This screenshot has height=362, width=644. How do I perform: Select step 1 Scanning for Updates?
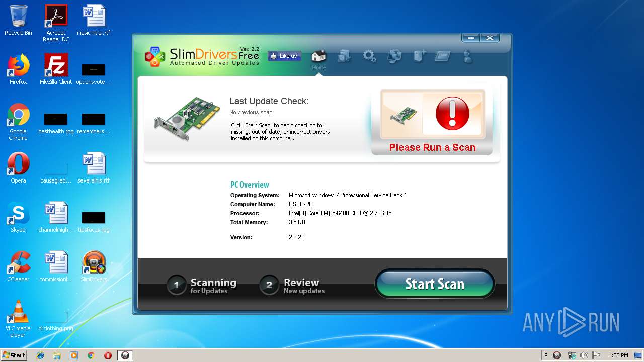click(202, 285)
